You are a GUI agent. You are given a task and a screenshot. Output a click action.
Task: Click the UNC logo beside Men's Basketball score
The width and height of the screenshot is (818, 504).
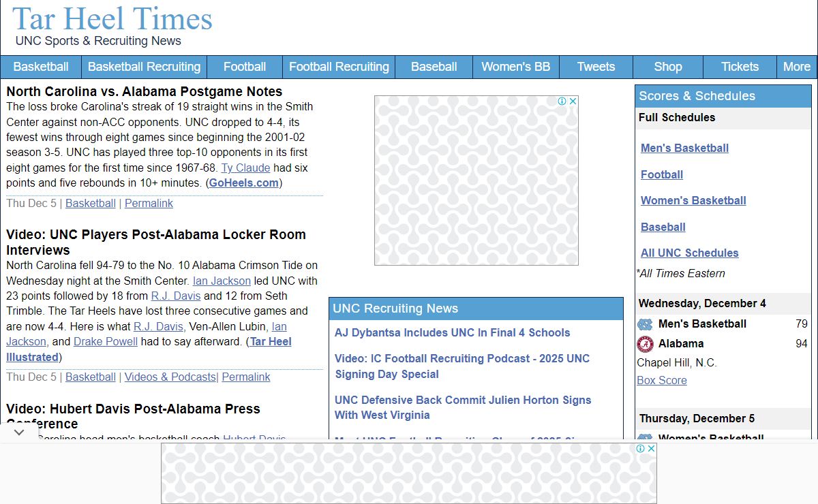(645, 324)
